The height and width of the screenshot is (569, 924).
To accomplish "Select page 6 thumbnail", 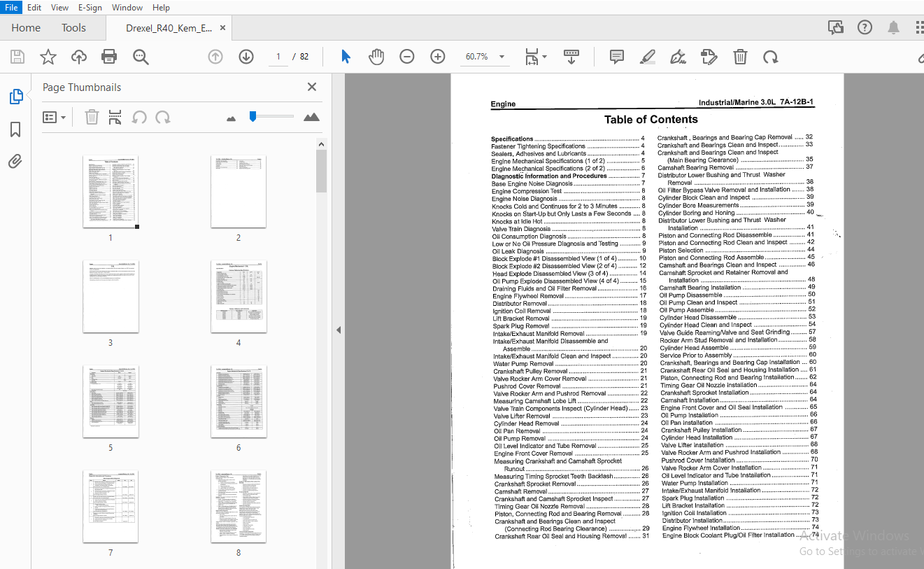I will coord(239,402).
